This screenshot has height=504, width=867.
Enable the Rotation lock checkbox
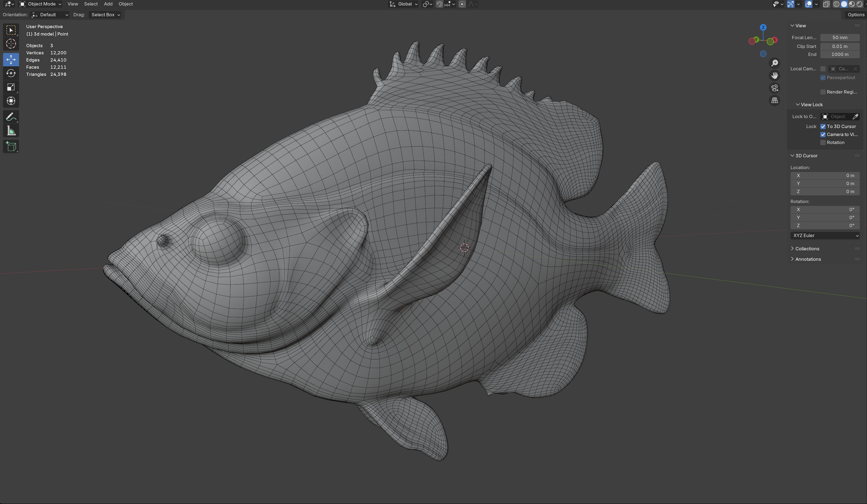(823, 142)
